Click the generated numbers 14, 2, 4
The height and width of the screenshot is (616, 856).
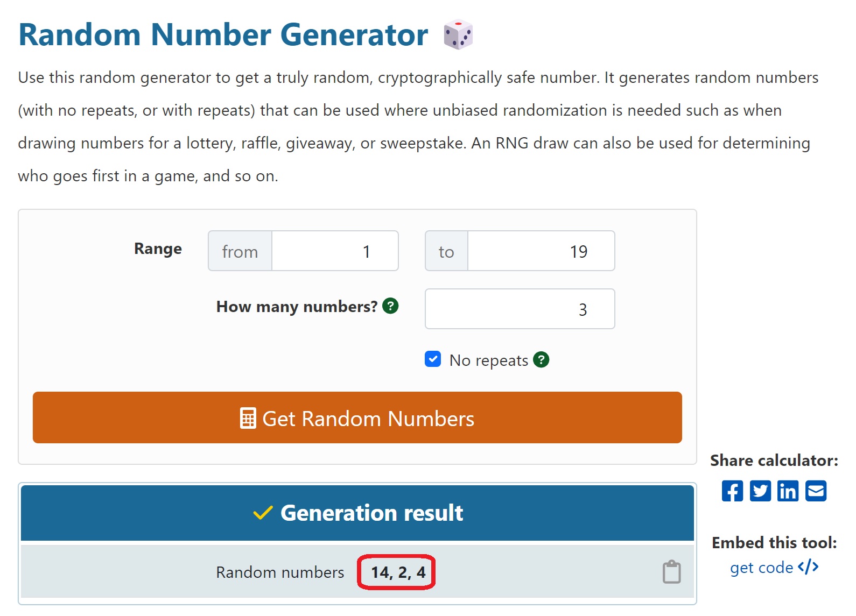[398, 572]
